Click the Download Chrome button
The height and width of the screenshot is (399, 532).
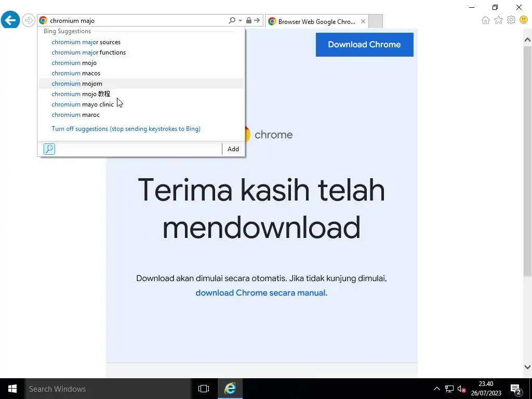click(364, 45)
